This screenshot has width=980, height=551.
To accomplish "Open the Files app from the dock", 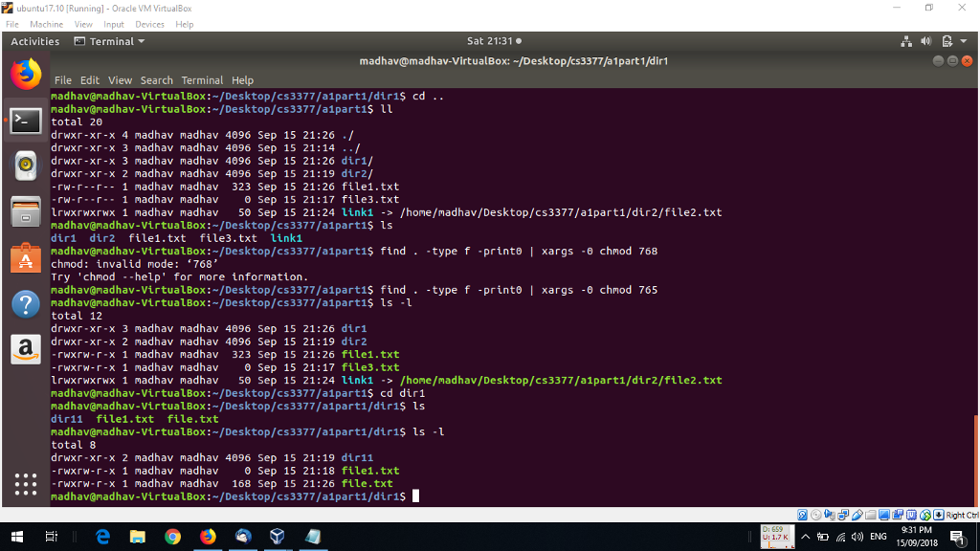I will 26,209.
